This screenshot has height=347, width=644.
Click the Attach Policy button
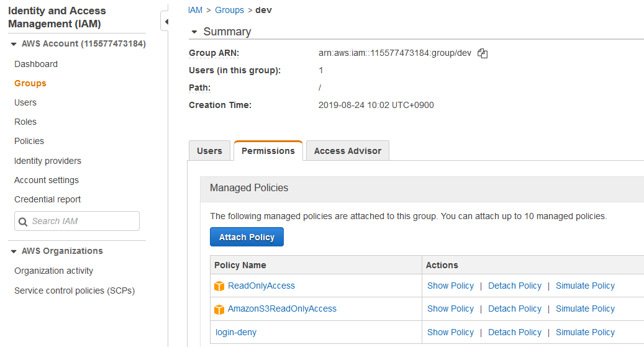247,237
